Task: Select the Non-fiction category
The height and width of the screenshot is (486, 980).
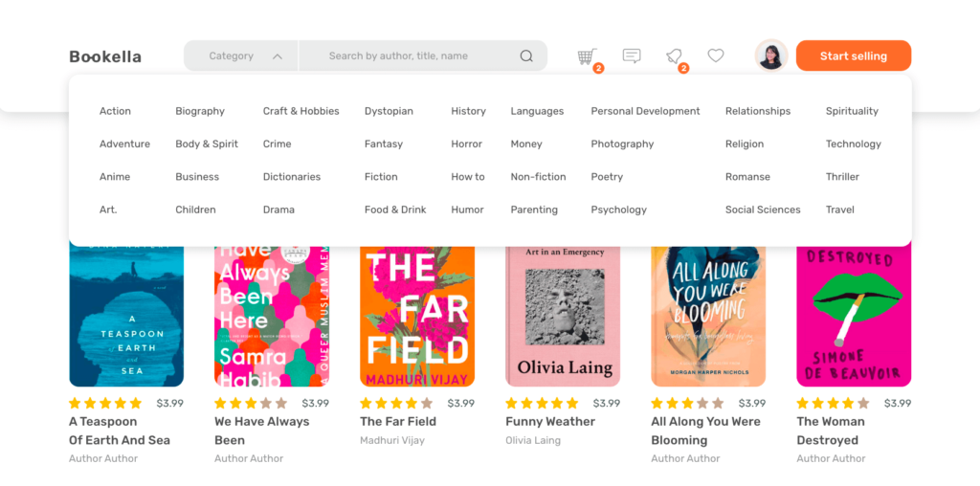Action: pyautogui.click(x=538, y=177)
